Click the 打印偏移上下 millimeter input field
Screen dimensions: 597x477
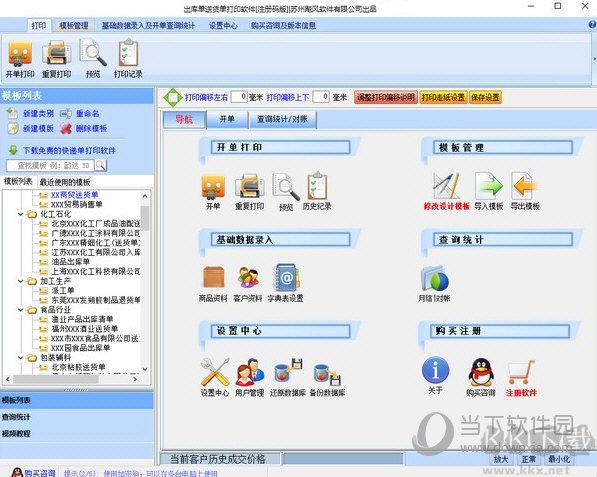point(321,97)
